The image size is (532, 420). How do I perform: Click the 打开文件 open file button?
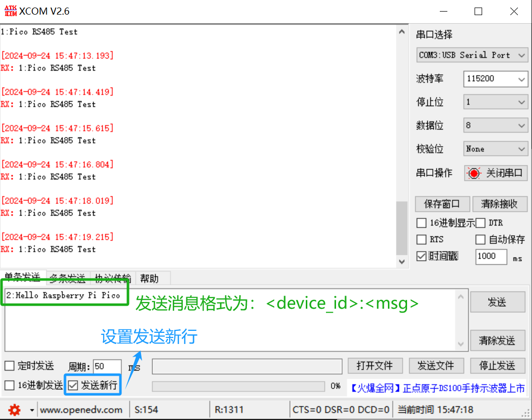click(x=375, y=366)
